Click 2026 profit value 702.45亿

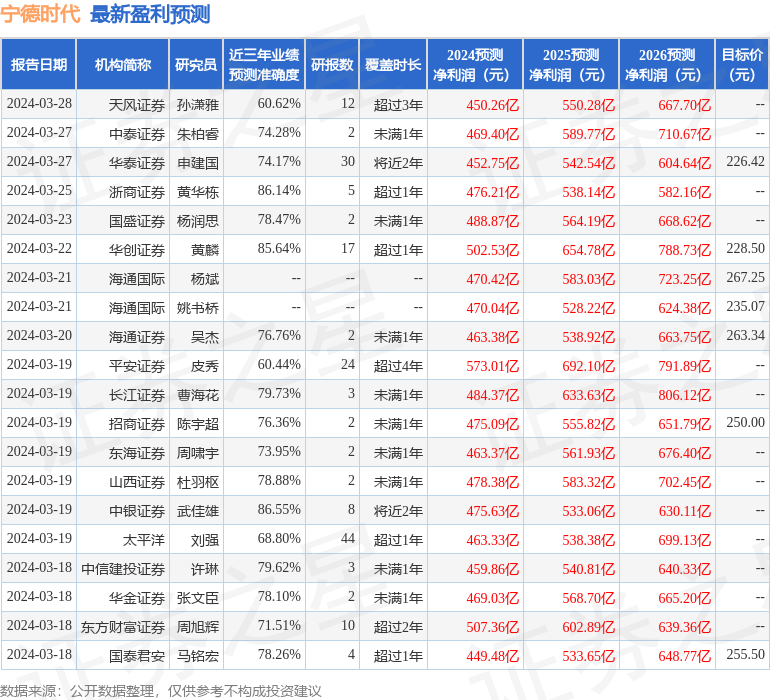pos(685,482)
